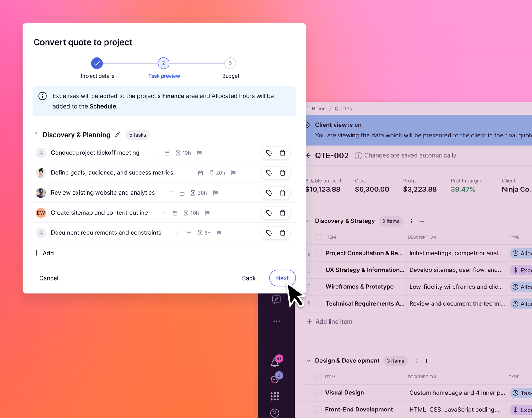Open the help question mark icon
Viewport: 532px width, 418px height.
click(x=275, y=413)
